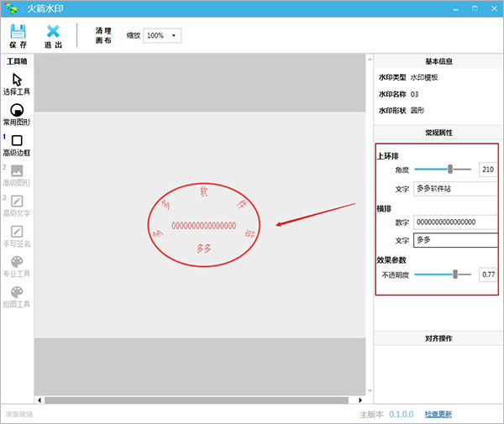Open the cutout tool palette icon

[x=17, y=292]
